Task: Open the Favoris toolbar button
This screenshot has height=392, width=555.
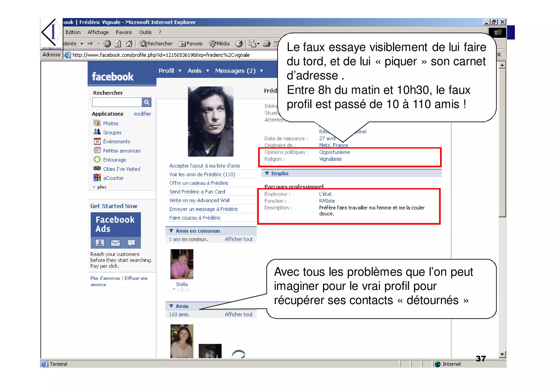Action: pyautogui.click(x=191, y=44)
